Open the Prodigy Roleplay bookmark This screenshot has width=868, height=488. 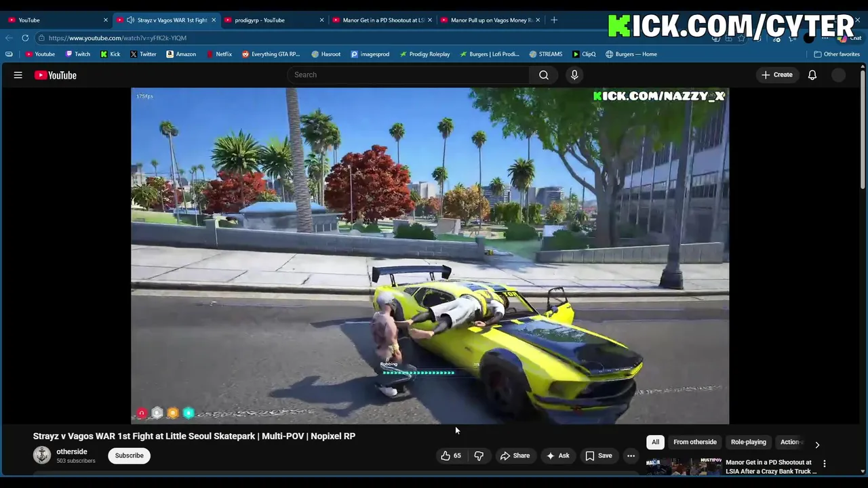(x=425, y=54)
